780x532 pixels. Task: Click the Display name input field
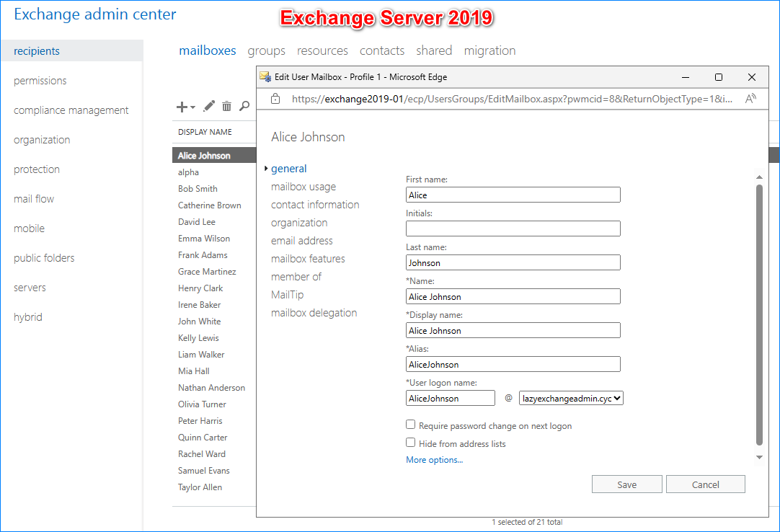point(513,330)
